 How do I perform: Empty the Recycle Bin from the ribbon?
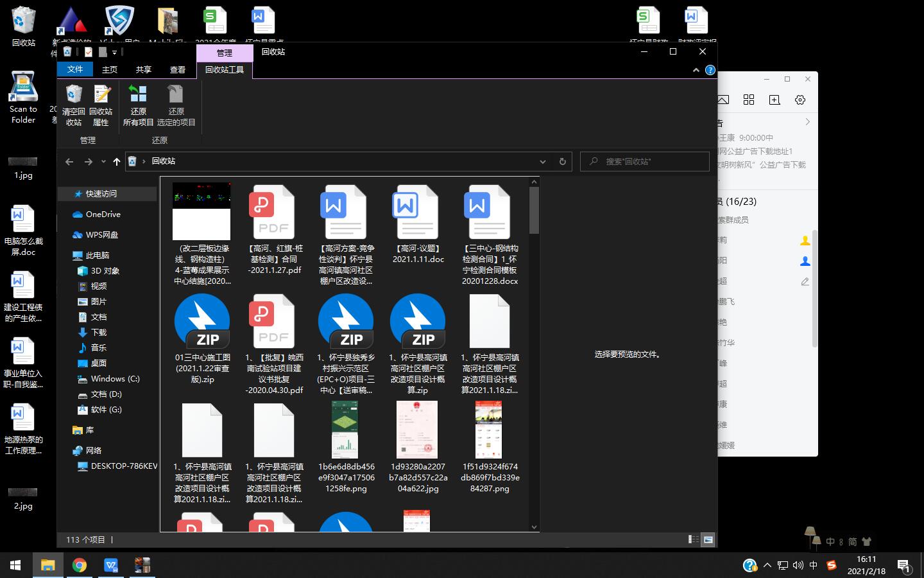[73, 106]
